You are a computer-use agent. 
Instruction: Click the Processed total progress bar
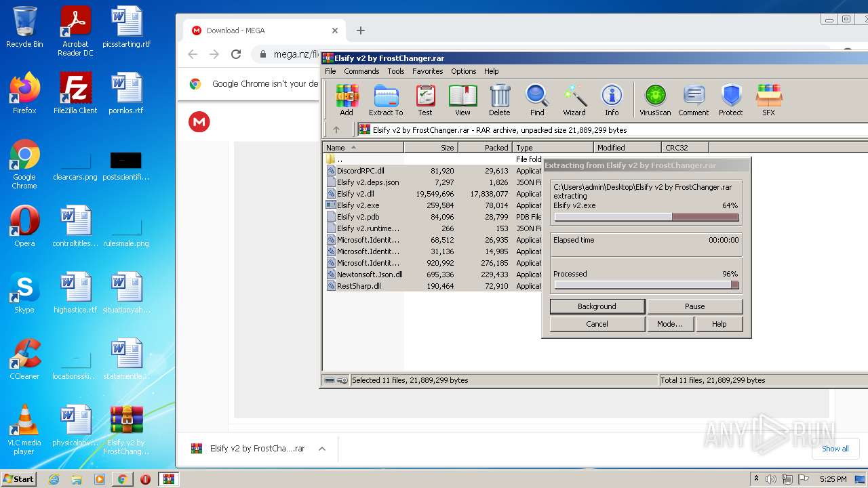pos(646,285)
